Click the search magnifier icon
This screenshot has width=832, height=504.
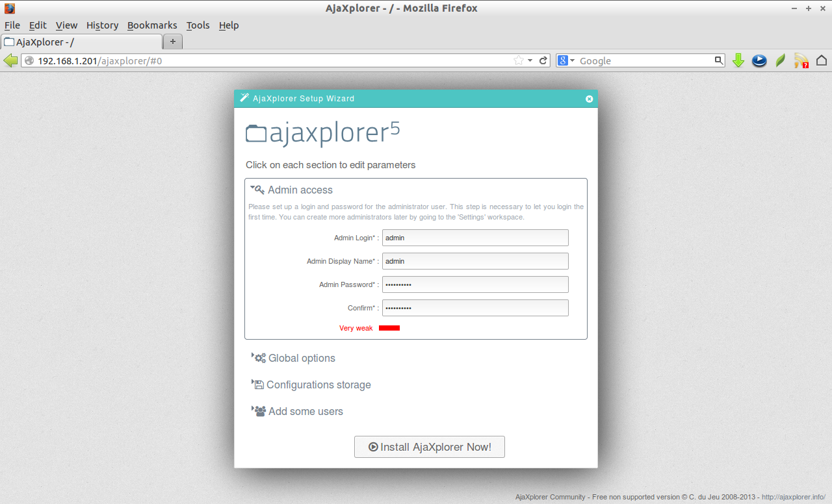(x=718, y=60)
